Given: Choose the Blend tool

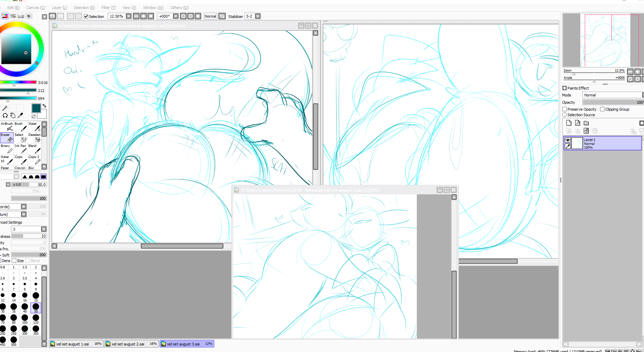Looking at the screenshot, I should [34, 149].
